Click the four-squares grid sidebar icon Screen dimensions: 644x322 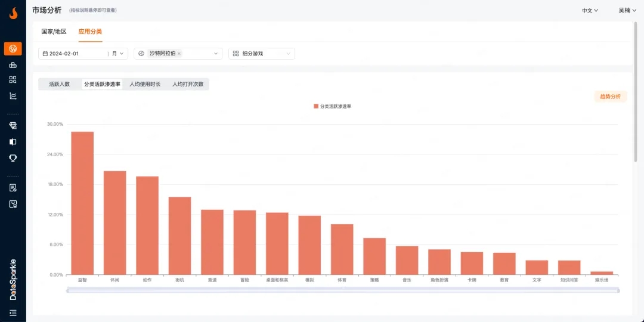pos(13,80)
